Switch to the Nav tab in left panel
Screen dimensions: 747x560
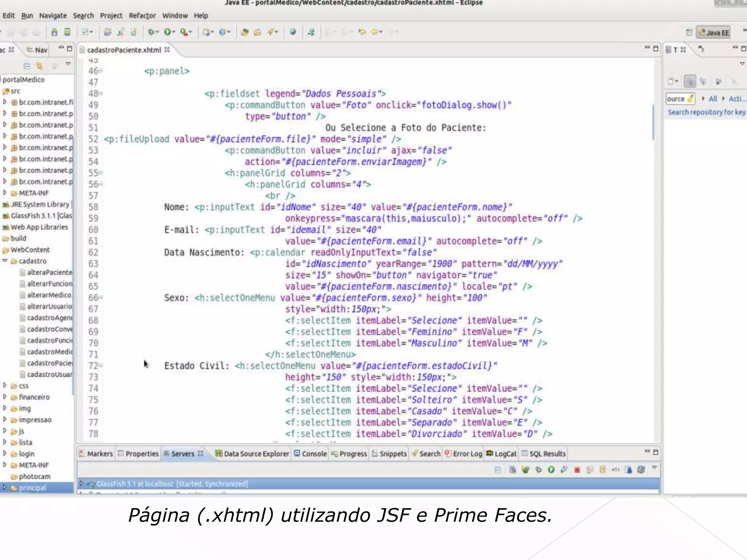(37, 50)
